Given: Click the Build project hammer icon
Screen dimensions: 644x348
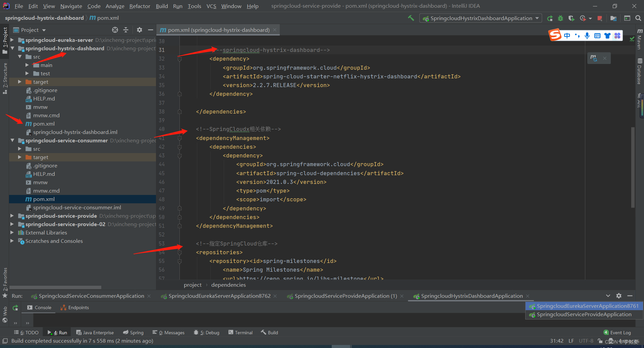Looking at the screenshot, I should click(x=411, y=18).
